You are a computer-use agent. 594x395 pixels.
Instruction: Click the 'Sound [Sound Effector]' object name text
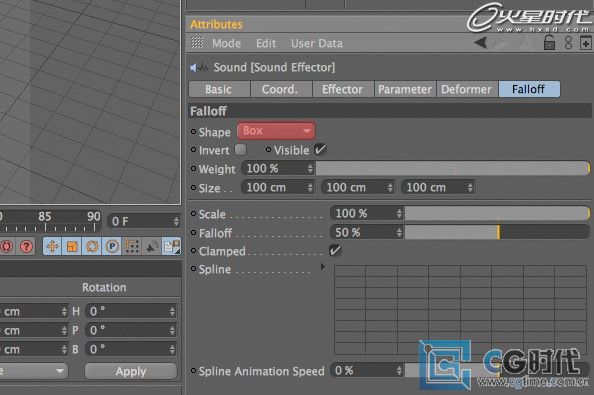[274, 67]
